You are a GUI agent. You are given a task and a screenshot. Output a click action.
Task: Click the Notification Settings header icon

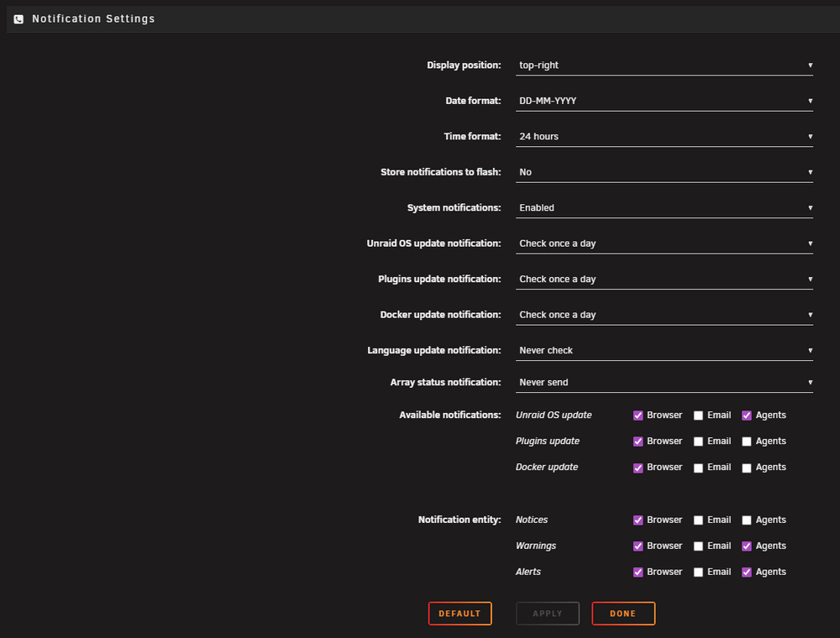(18, 19)
